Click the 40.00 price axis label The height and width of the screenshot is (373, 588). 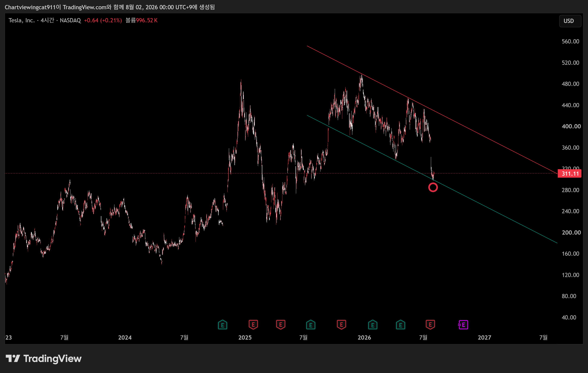coord(569,317)
